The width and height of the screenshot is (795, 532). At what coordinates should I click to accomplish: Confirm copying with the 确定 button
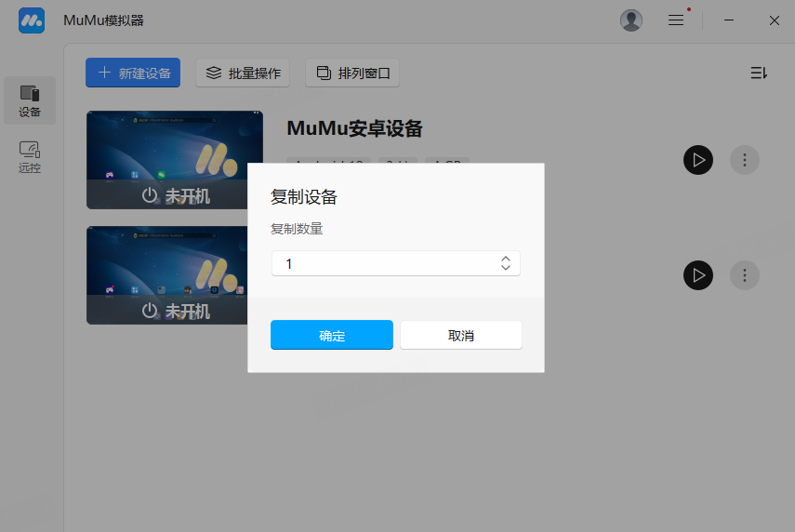coord(332,335)
